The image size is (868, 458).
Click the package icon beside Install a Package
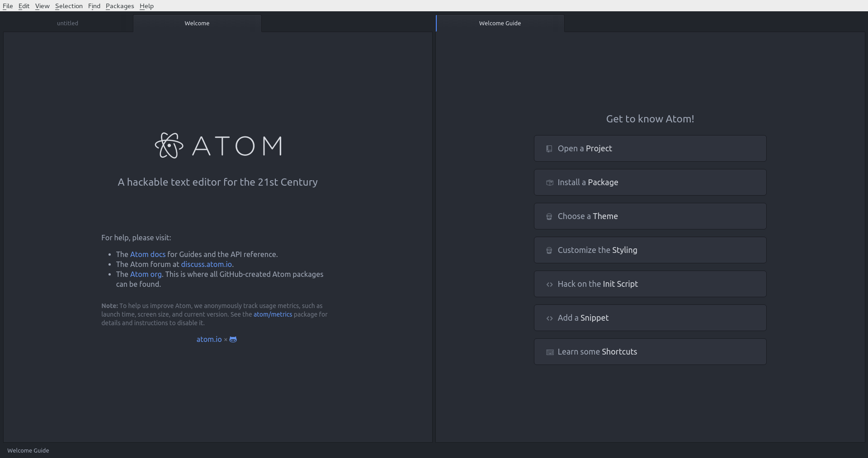[550, 182]
